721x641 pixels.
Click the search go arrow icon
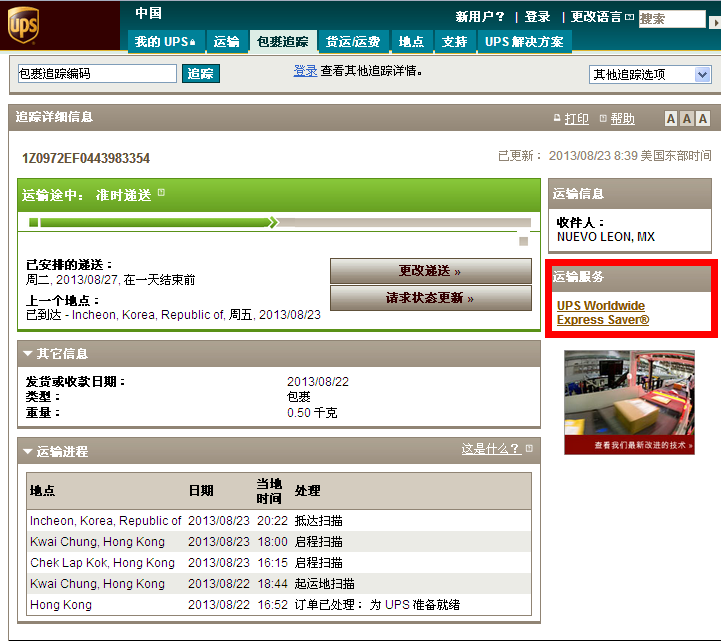715,22
